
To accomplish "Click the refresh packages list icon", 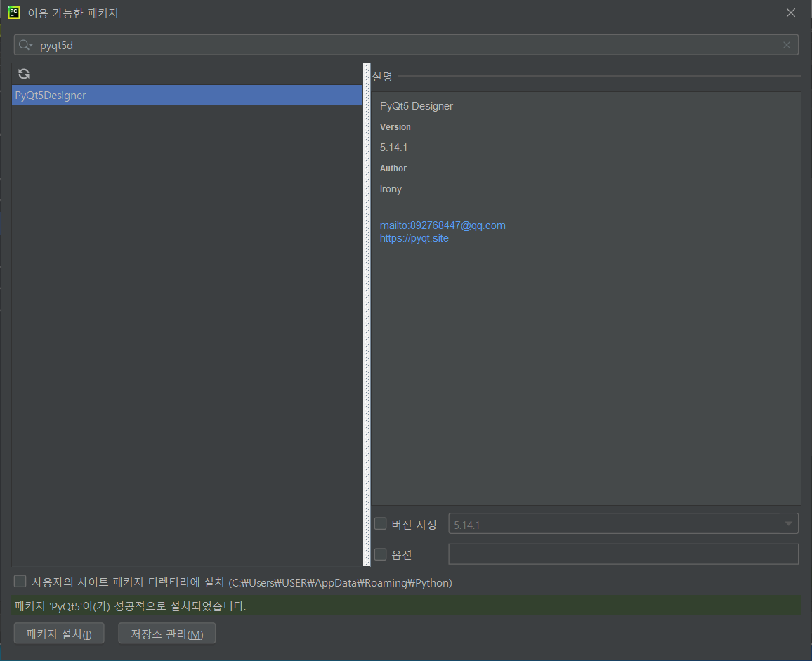I will pos(24,74).
